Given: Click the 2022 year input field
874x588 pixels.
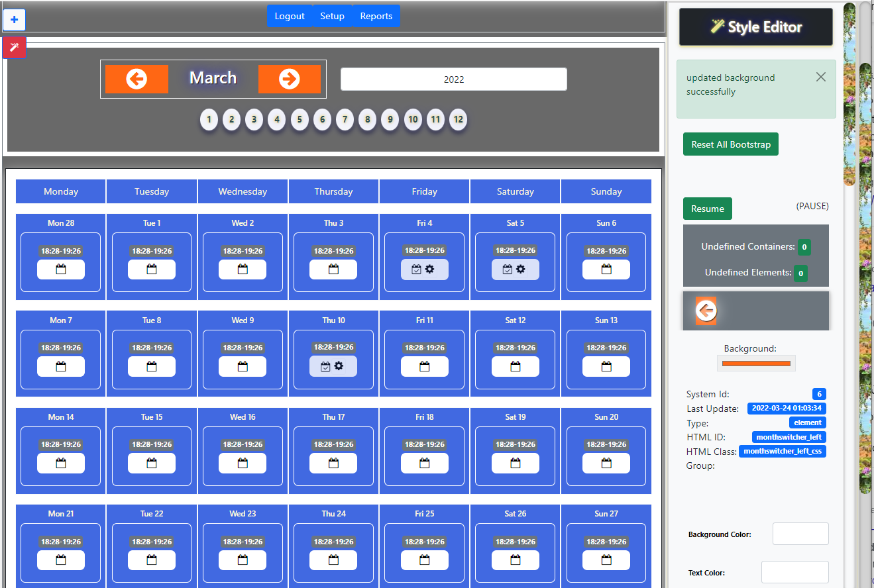Looking at the screenshot, I should (454, 79).
